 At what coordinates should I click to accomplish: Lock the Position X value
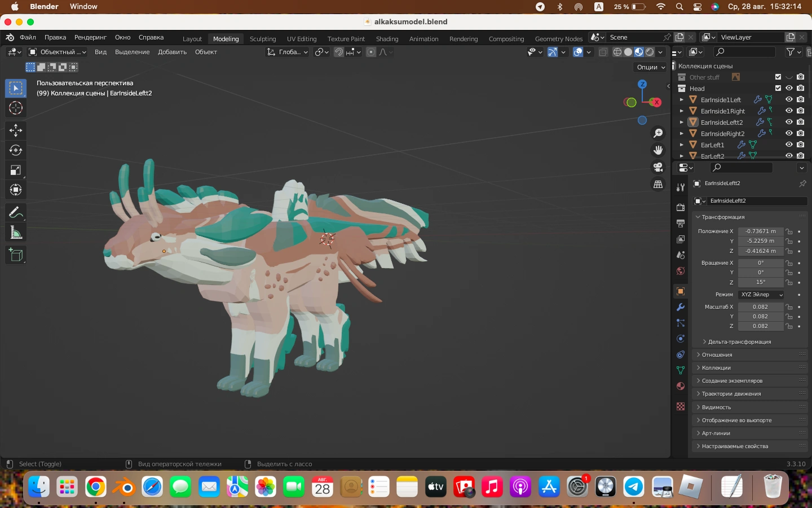pos(789,231)
